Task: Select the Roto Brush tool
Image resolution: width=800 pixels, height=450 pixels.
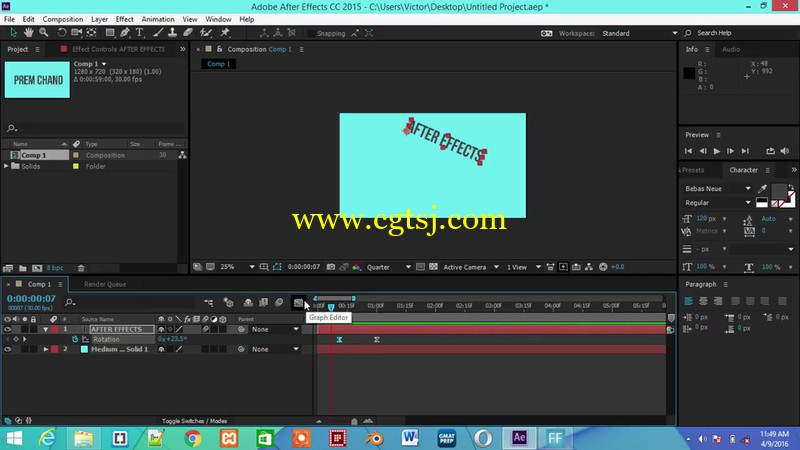Action: (206, 33)
